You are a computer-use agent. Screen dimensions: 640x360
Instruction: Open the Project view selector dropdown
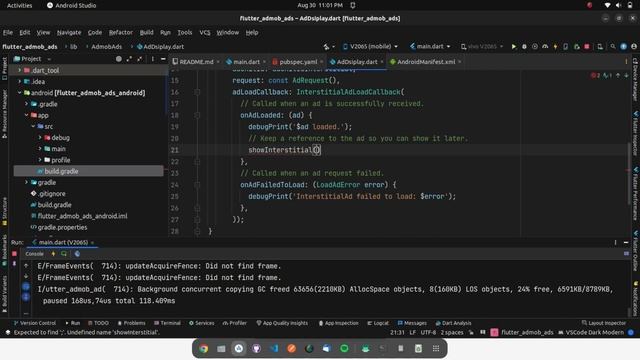coord(32,59)
